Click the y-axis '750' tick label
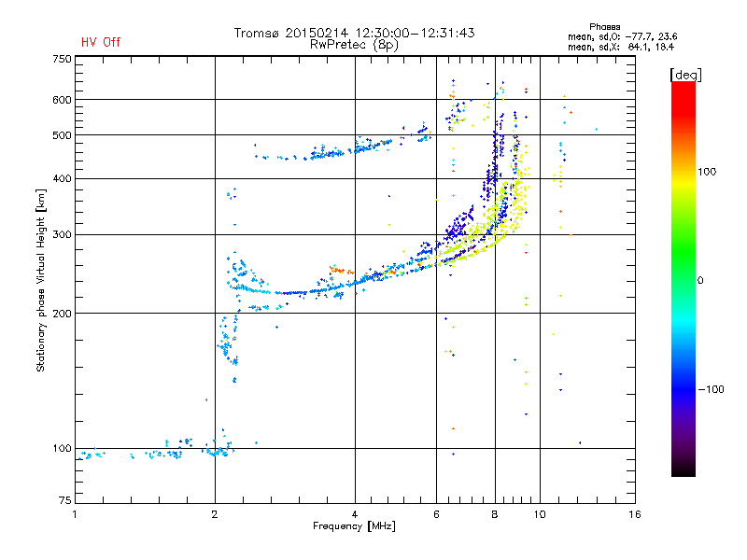Viewport: 747px width, 560px height. click(62, 59)
